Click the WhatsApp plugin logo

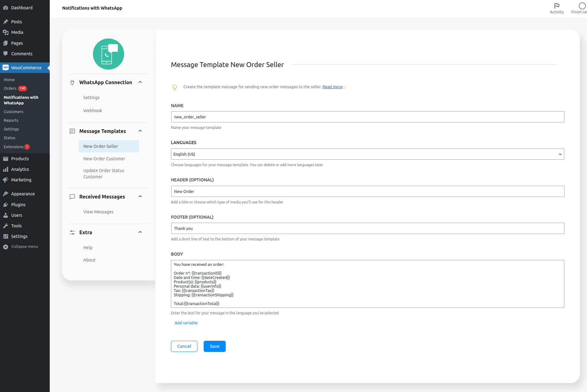coord(108,54)
